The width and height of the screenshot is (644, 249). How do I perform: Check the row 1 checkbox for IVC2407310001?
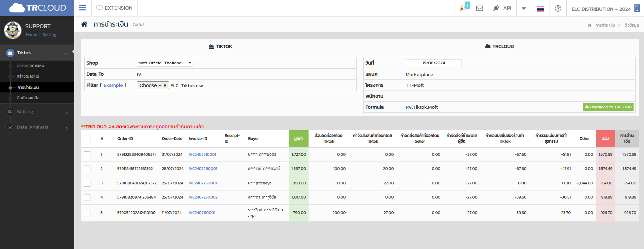87,155
